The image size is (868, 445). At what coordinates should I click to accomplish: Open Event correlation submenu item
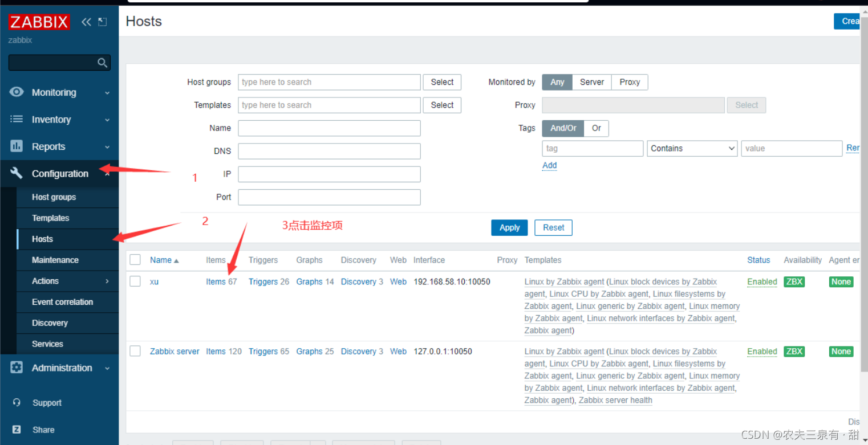pyautogui.click(x=62, y=302)
